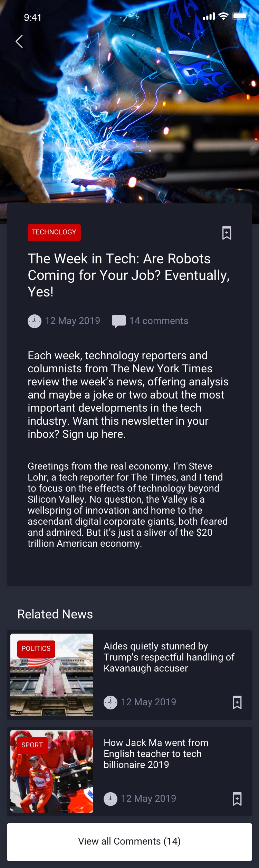Select the POLITICS category tag
The width and height of the screenshot is (259, 868).
[x=36, y=648]
